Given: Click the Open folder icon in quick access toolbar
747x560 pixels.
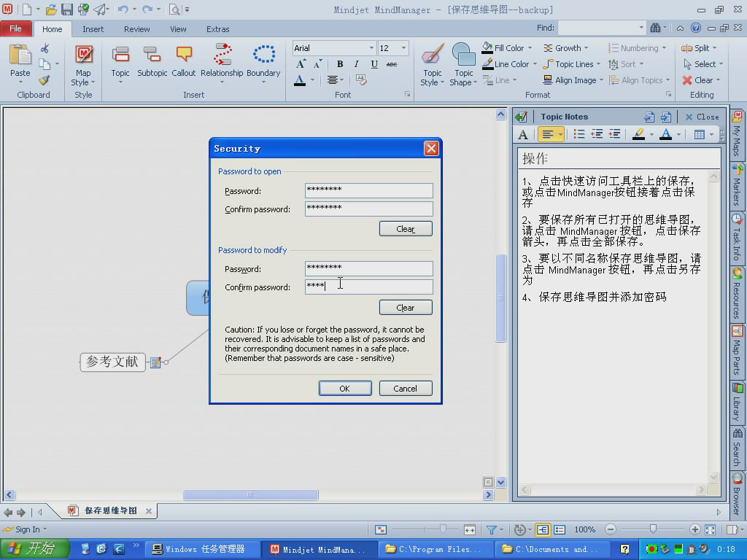Looking at the screenshot, I should tap(51, 9).
